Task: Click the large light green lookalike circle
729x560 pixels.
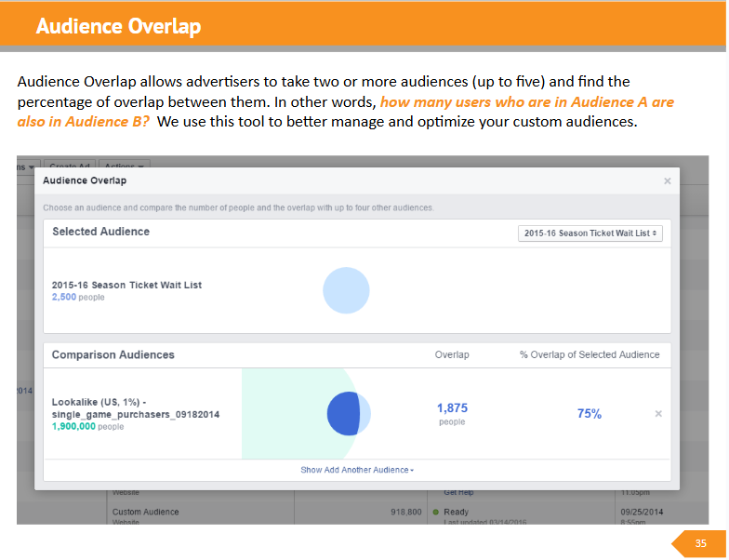Action: click(279, 414)
